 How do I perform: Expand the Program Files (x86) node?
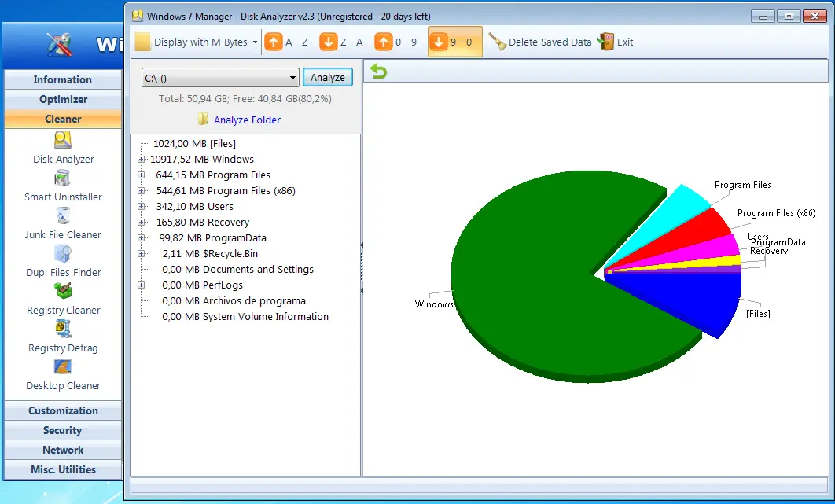[x=141, y=191]
